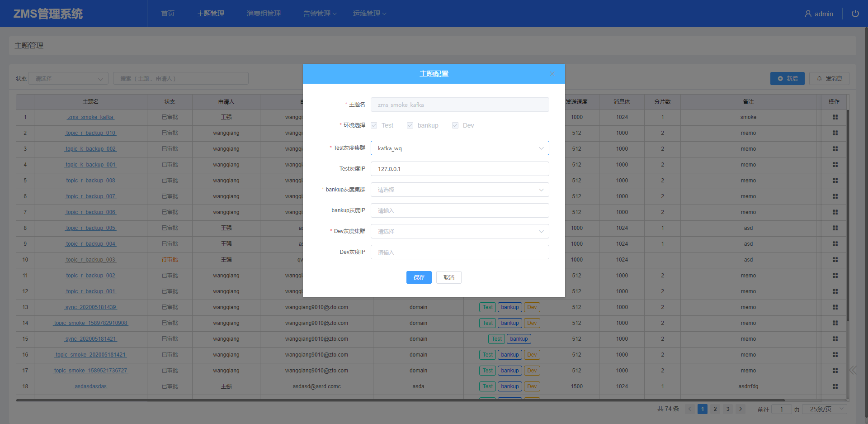The width and height of the screenshot is (868, 424).
Task: Open action grid icon for asdasdasdas row
Action: pos(835,386)
